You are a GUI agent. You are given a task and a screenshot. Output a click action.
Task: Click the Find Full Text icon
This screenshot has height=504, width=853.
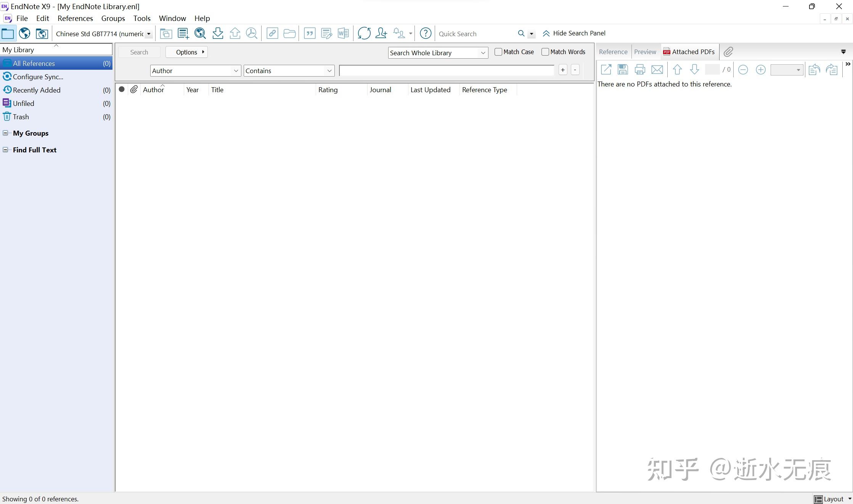pos(252,34)
